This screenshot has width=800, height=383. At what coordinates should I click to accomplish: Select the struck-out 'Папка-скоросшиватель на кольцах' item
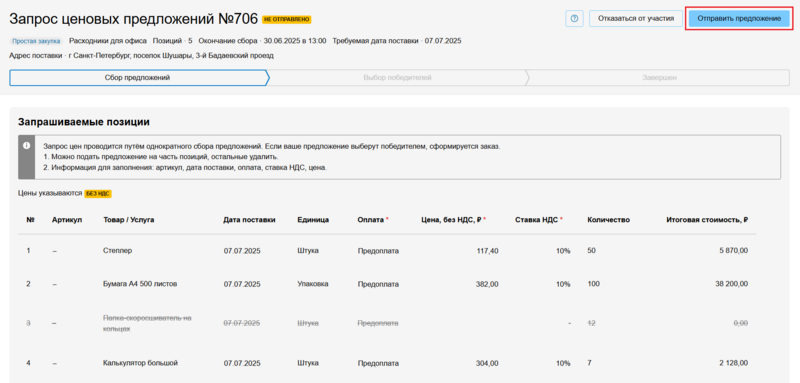[147, 323]
